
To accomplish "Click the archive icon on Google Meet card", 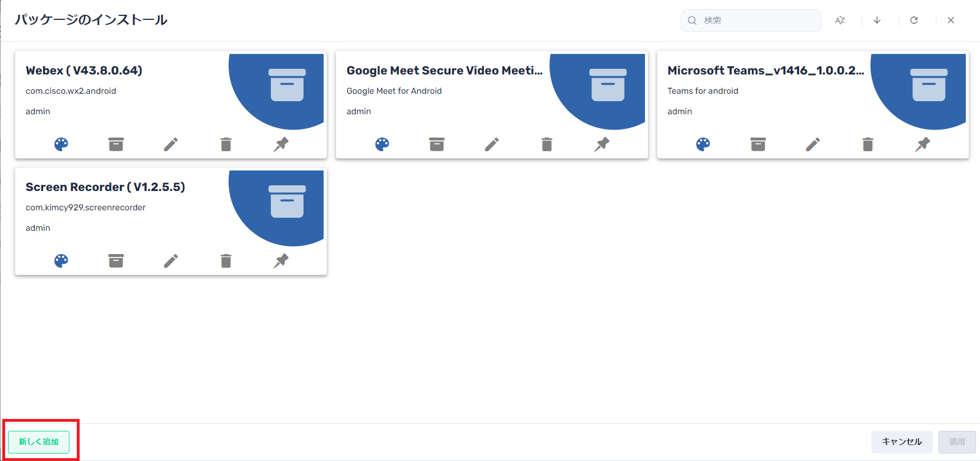I will [437, 144].
